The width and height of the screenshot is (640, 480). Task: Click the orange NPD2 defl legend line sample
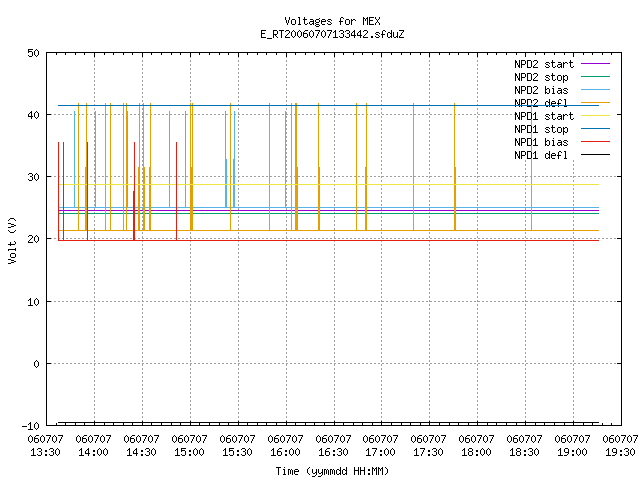[x=595, y=102]
